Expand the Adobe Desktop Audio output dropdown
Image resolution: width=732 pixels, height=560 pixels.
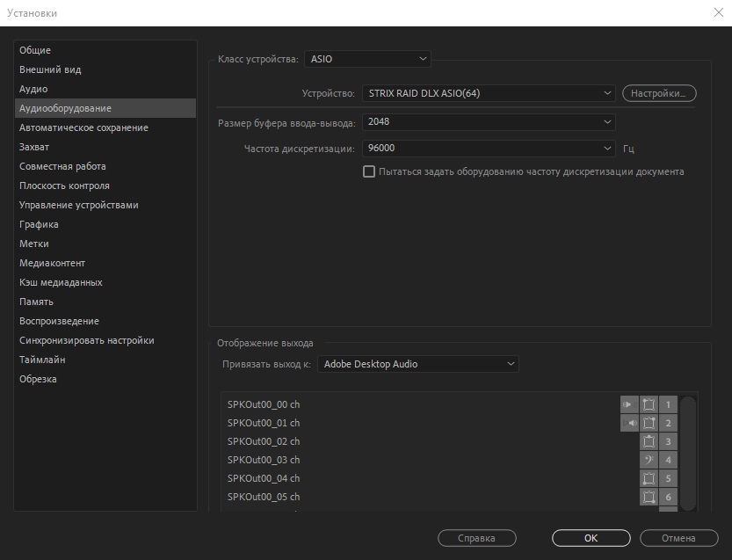coord(417,364)
